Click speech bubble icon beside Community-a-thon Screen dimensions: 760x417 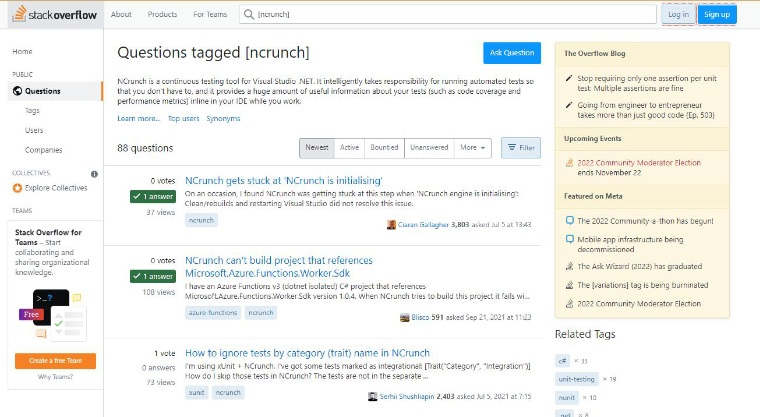click(570, 221)
